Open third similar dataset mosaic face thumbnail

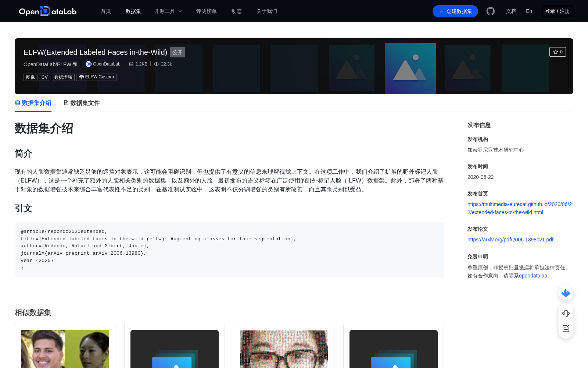(x=284, y=349)
